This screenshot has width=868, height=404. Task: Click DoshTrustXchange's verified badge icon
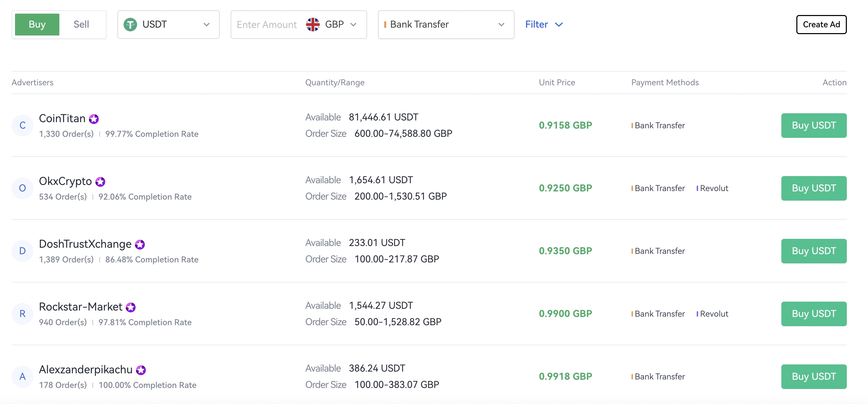point(140,244)
